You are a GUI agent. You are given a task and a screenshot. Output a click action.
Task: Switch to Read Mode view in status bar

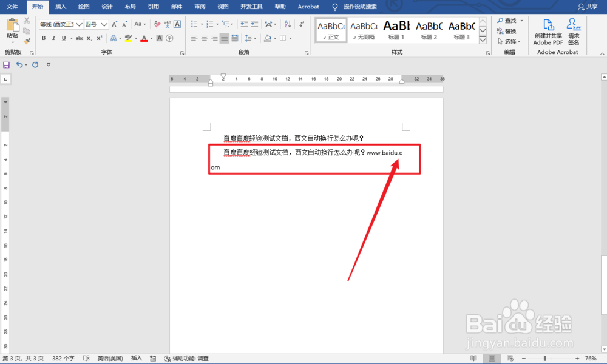473,358
